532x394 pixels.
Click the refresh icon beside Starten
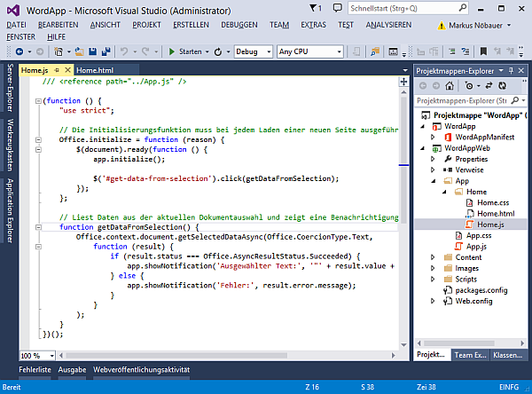point(219,51)
